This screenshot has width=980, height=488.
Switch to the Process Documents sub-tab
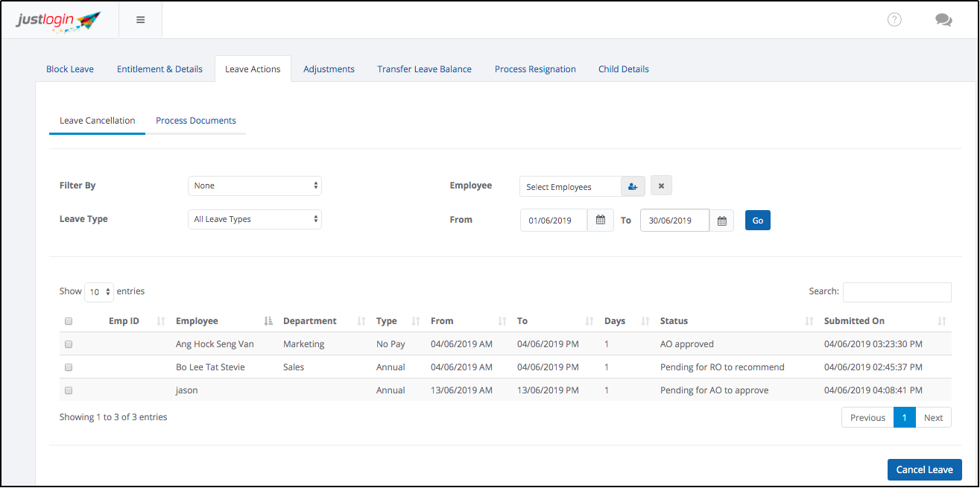point(196,121)
